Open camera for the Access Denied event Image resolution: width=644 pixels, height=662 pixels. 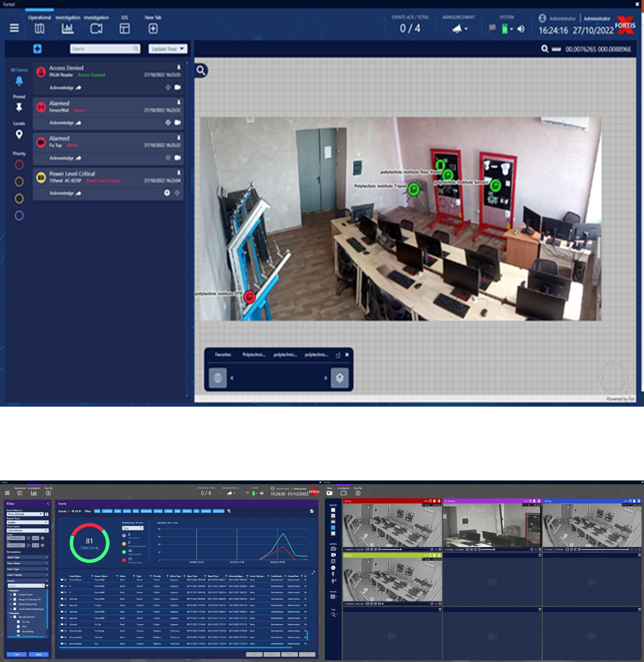pos(177,87)
